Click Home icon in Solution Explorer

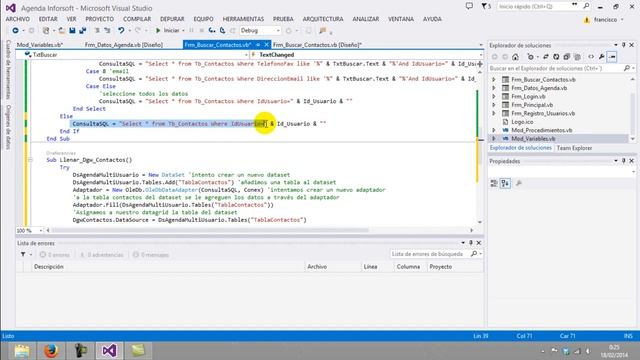coord(516,57)
